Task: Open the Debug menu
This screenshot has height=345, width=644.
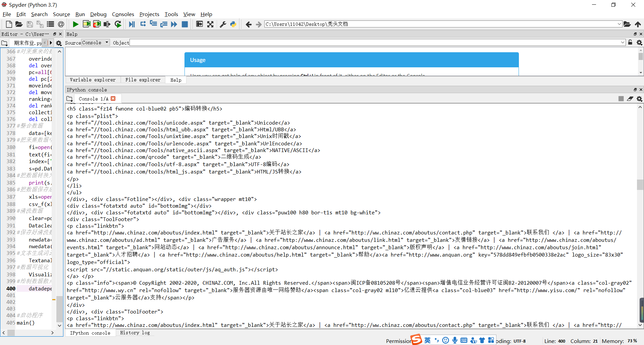Action: coord(98,14)
